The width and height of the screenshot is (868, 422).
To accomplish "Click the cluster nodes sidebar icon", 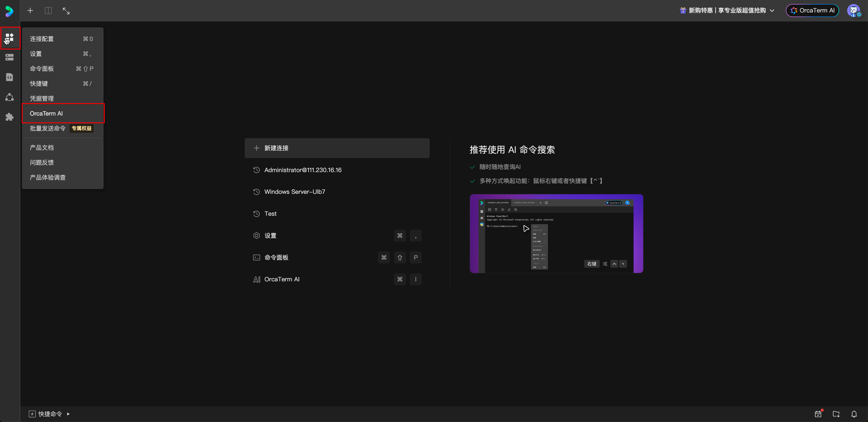I will (x=9, y=97).
